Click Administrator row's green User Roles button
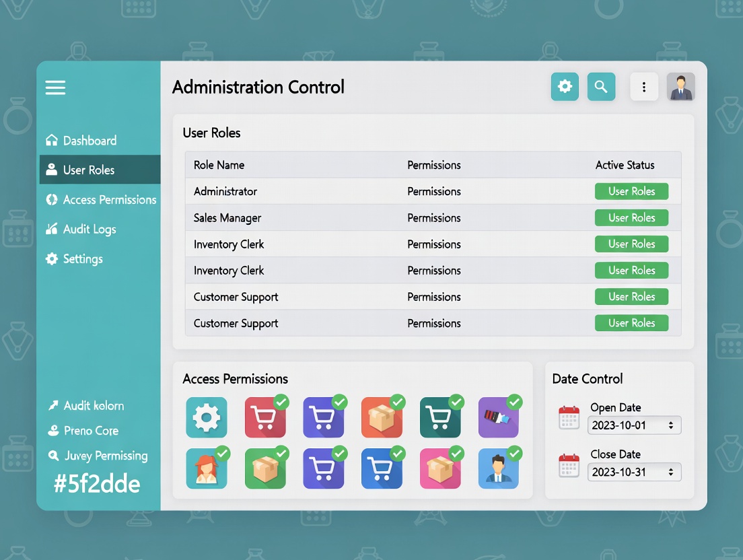 (631, 191)
